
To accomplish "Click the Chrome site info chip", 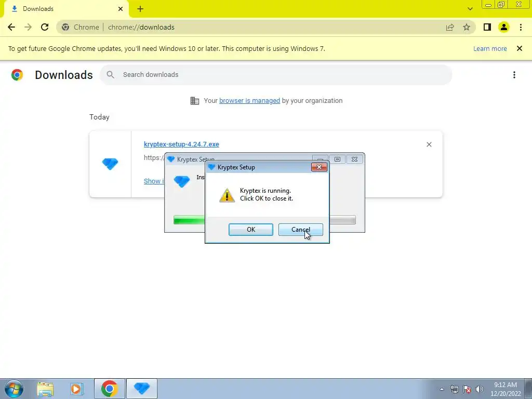I will [x=81, y=27].
